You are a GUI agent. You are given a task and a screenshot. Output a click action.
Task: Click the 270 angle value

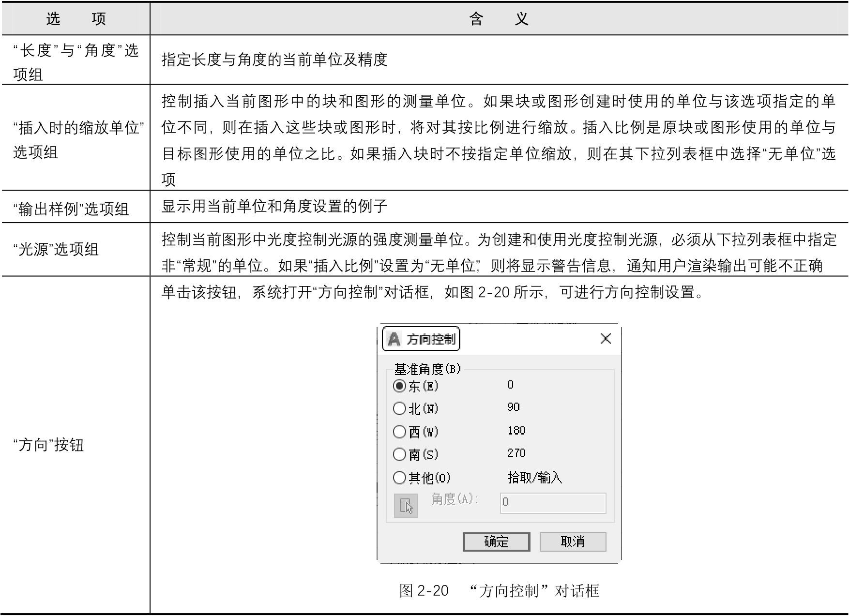(x=516, y=453)
